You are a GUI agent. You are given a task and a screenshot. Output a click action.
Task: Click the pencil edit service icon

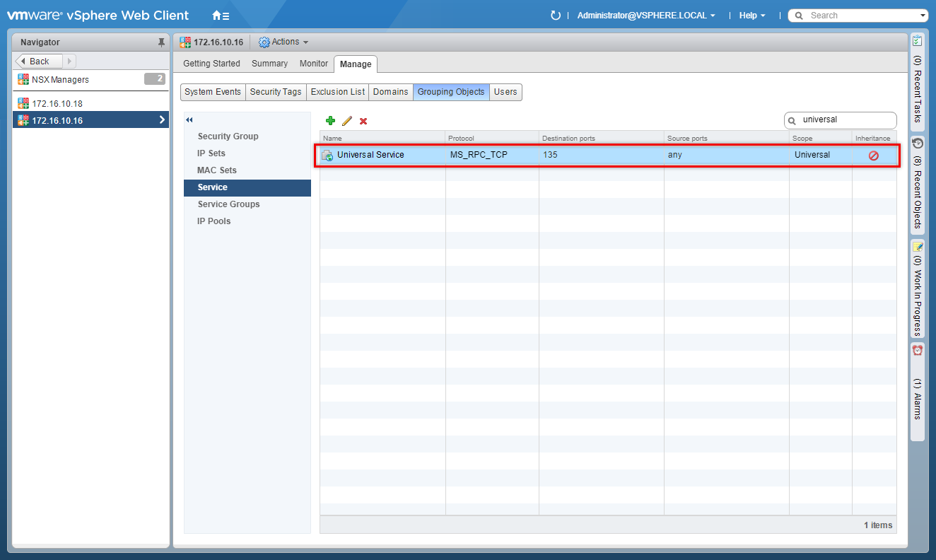(x=347, y=121)
